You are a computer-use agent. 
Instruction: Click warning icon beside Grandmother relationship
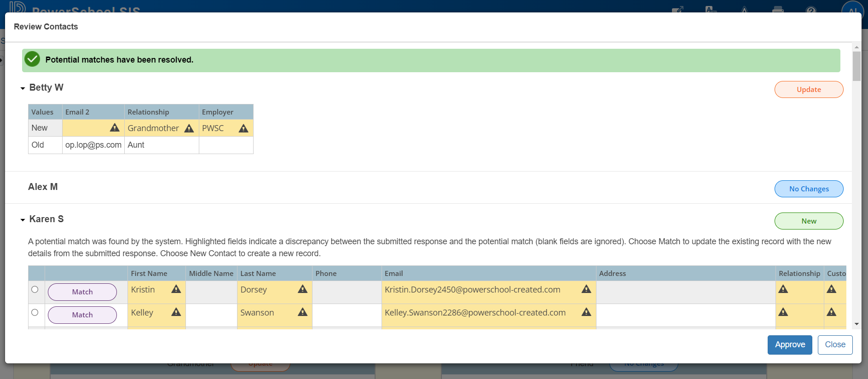pos(189,128)
